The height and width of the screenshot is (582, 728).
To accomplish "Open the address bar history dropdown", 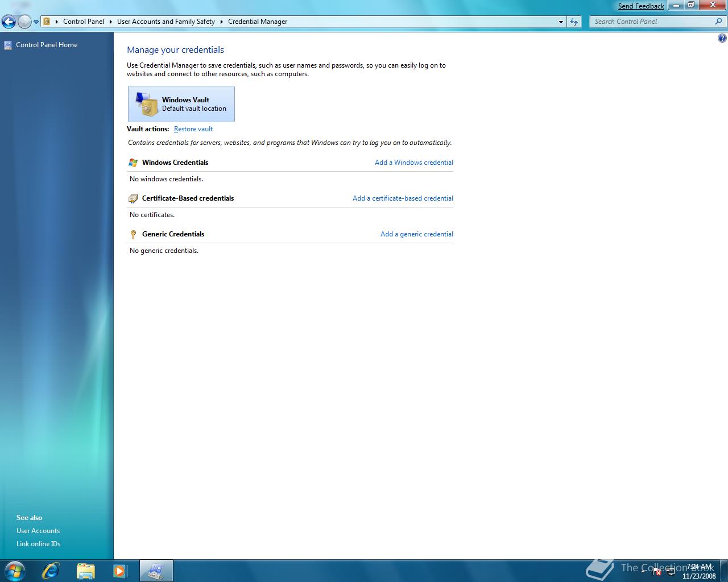I will tap(561, 22).
